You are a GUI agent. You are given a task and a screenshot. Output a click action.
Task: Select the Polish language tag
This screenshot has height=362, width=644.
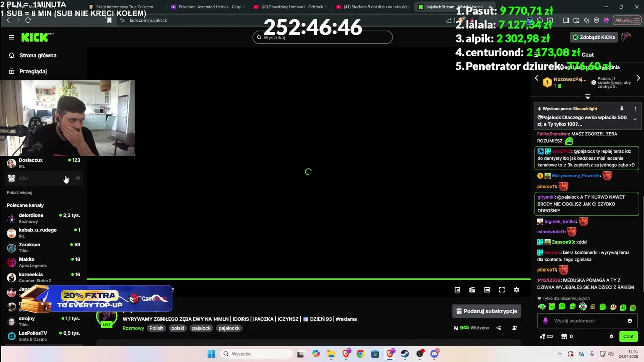coord(156,328)
